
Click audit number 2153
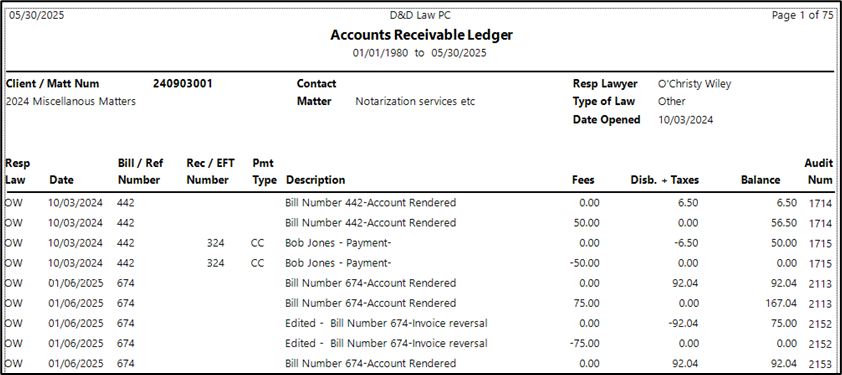pyautogui.click(x=820, y=364)
